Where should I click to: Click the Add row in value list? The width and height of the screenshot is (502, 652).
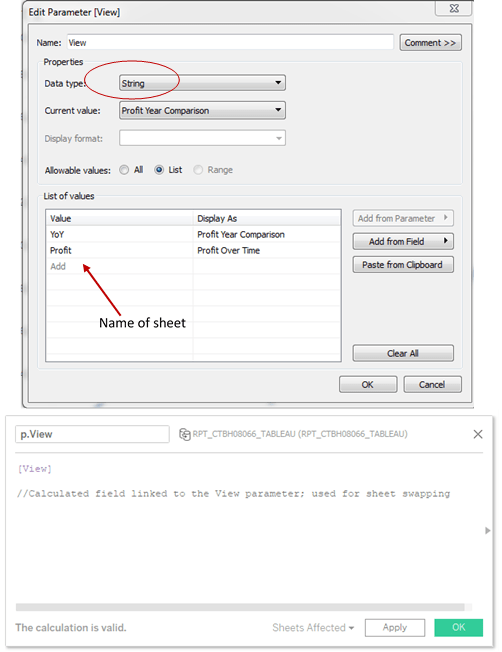coord(119,266)
